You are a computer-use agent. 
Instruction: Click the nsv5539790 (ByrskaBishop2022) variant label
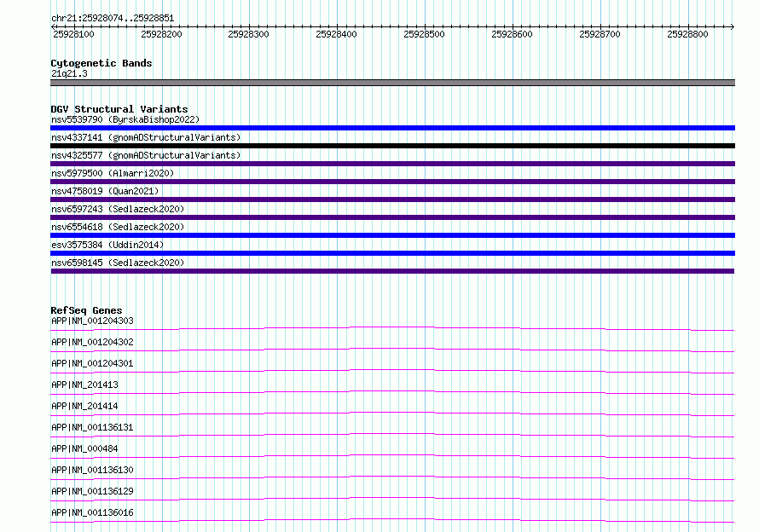(x=125, y=119)
